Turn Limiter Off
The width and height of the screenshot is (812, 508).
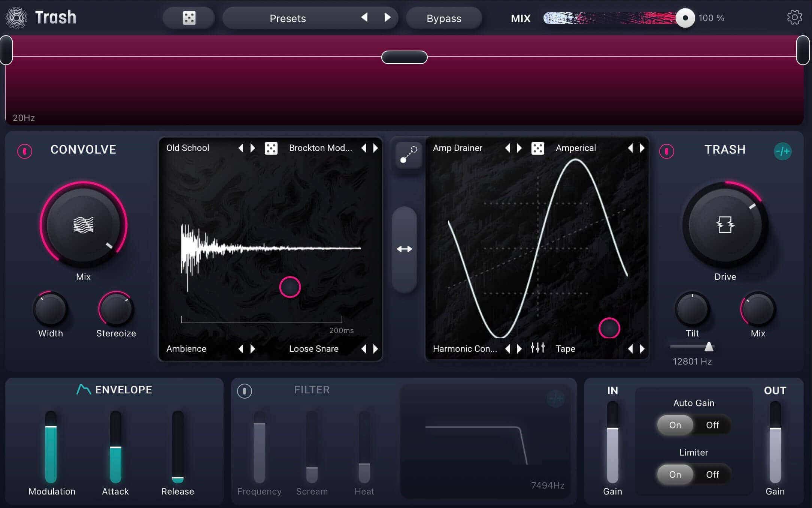(x=712, y=474)
